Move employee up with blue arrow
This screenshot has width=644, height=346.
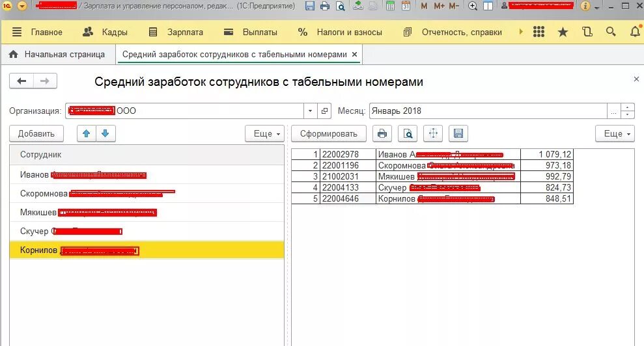[86, 133]
